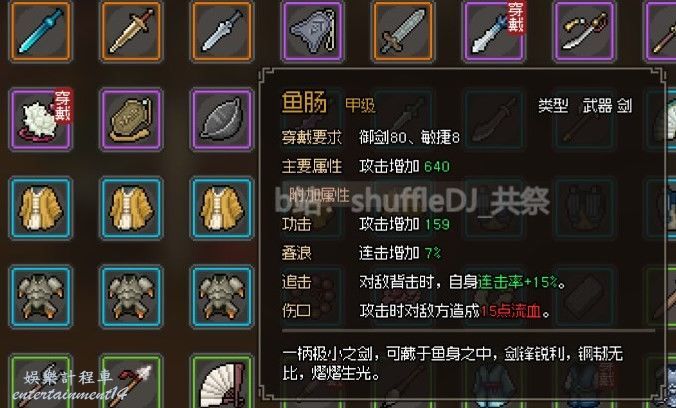Click the middle gray armor piece
Screen dimensions: 676x408
[x=131, y=297]
